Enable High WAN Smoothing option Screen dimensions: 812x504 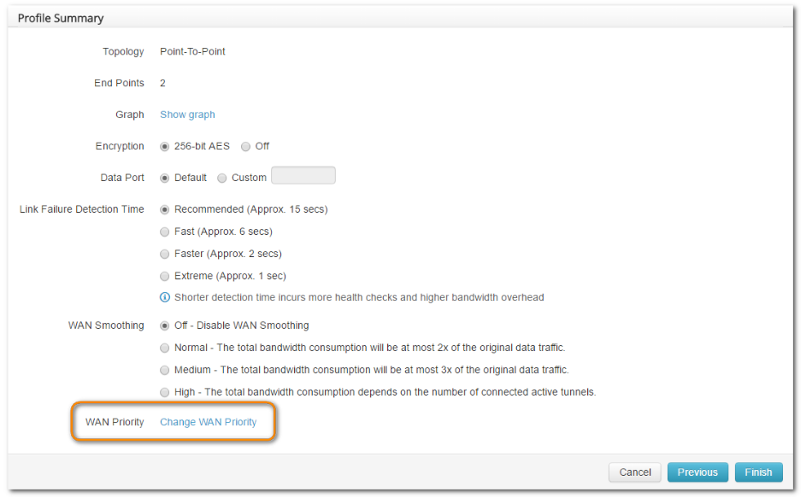[x=165, y=392]
